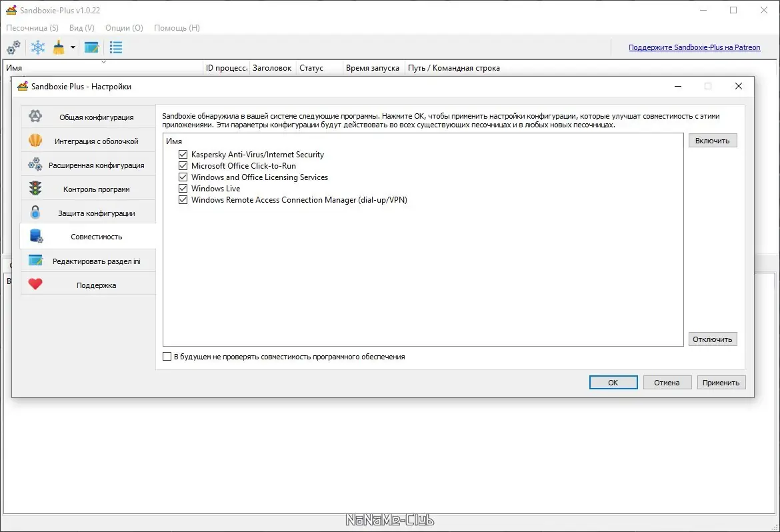Sort by Заголовок column header
Screen dimensions: 780x532
[x=272, y=68]
